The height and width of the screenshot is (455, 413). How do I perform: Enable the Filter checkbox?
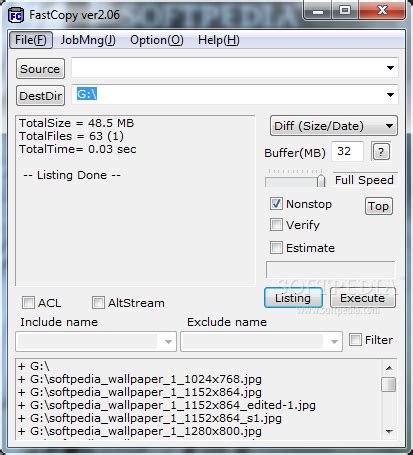pyautogui.click(x=355, y=340)
